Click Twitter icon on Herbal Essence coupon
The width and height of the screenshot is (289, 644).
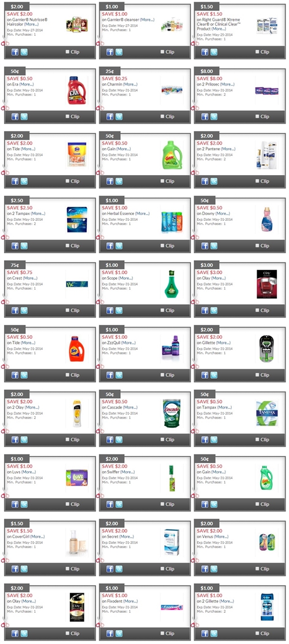tap(119, 246)
